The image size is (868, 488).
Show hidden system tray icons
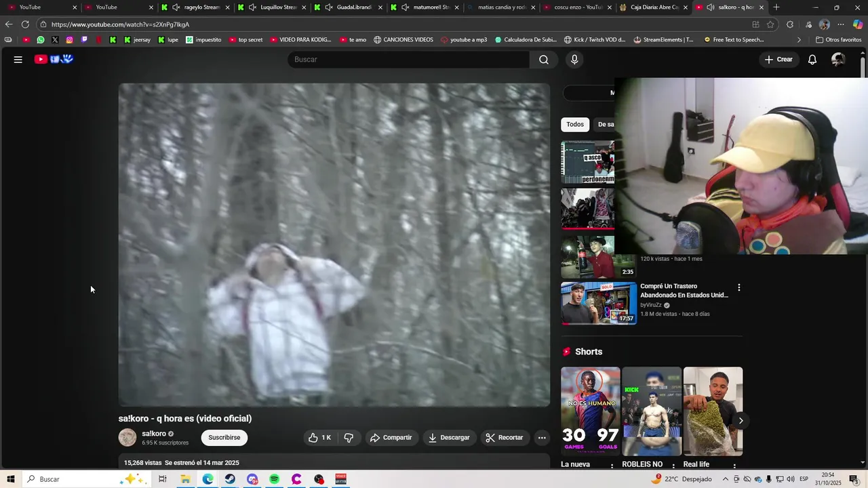pyautogui.click(x=726, y=479)
